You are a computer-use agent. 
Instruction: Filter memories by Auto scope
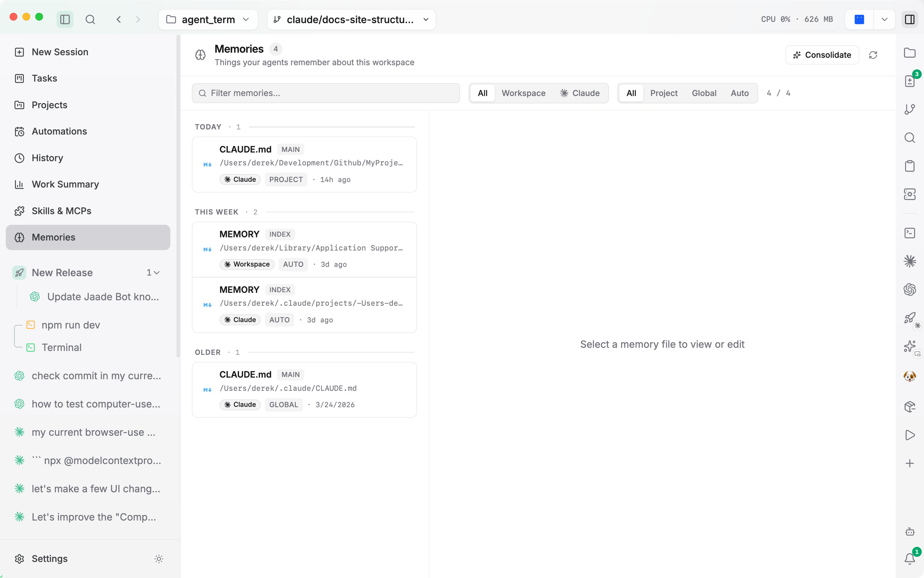pos(740,93)
